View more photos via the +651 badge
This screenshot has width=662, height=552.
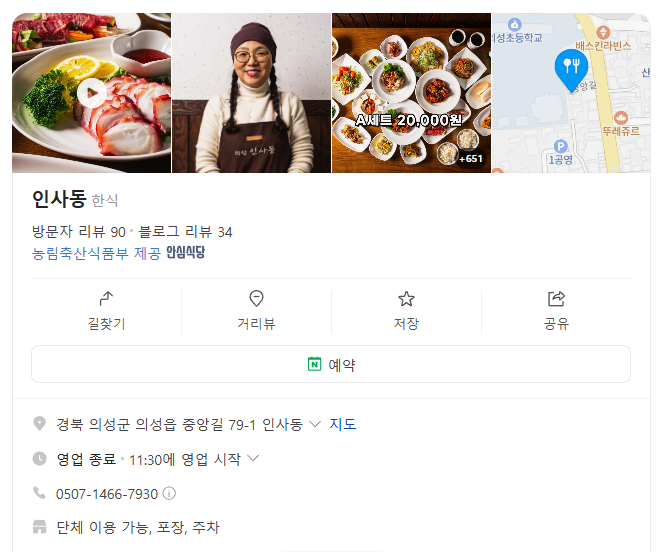[470, 159]
